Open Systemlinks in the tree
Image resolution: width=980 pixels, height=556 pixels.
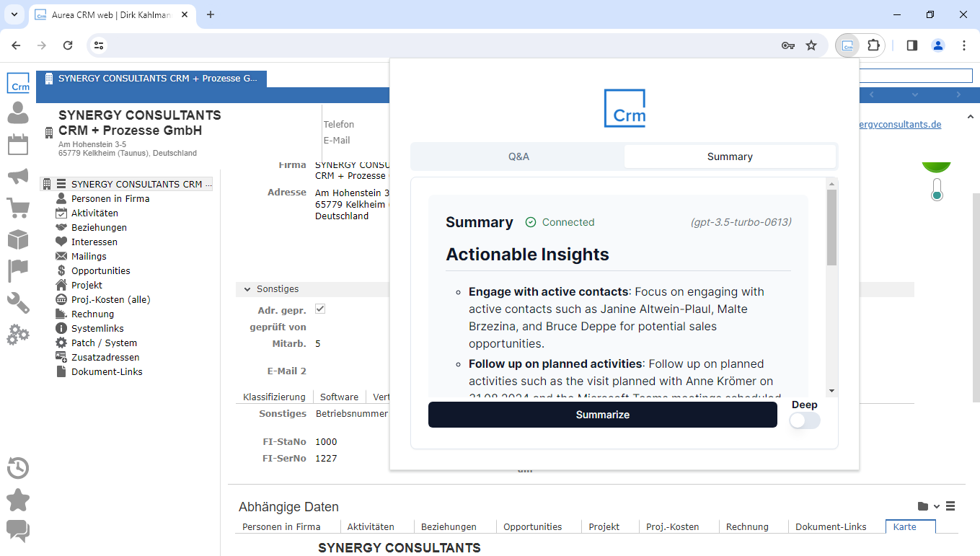tap(97, 328)
